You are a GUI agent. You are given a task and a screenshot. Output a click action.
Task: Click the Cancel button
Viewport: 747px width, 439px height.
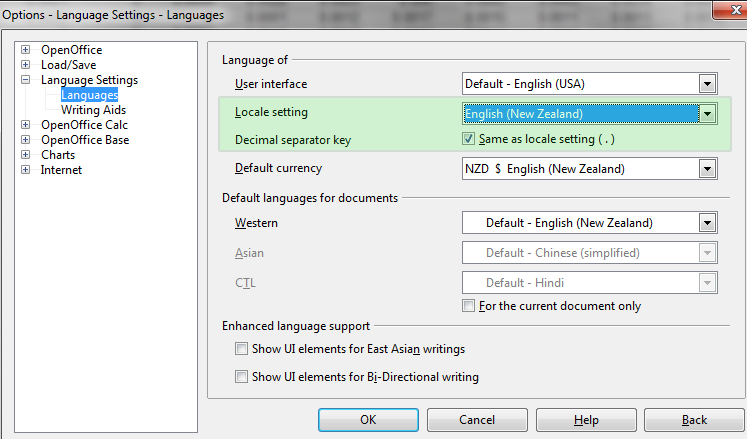click(x=477, y=419)
